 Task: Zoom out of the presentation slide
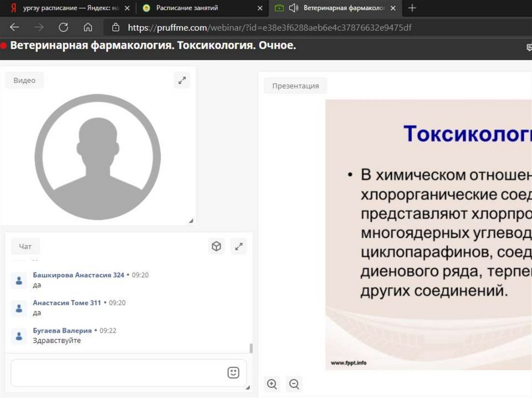pos(294,384)
